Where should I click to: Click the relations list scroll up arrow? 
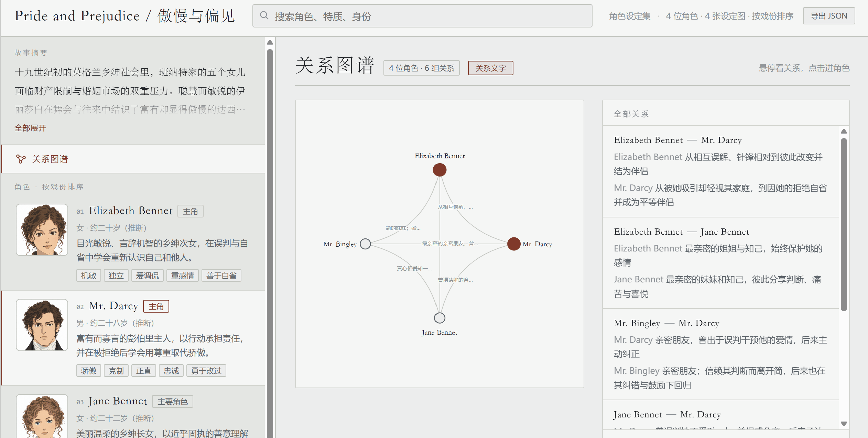click(x=844, y=131)
